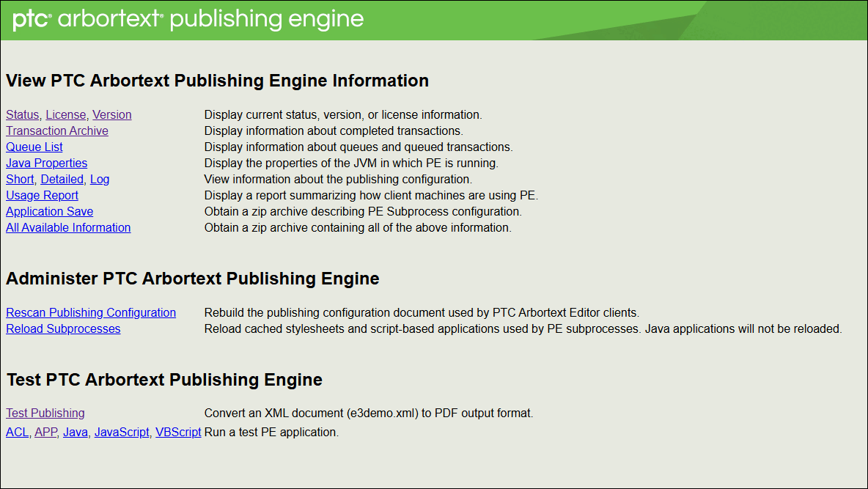Open the License information link
The width and height of the screenshot is (868, 489).
point(66,114)
